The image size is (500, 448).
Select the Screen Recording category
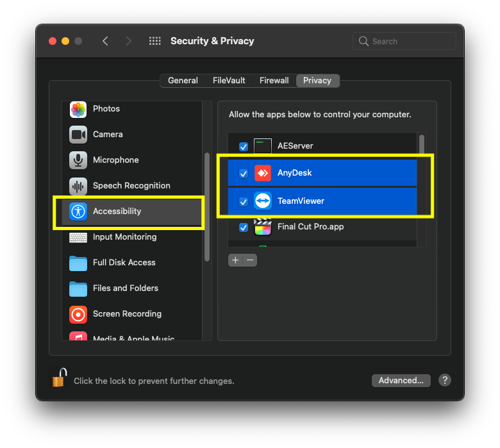point(126,314)
